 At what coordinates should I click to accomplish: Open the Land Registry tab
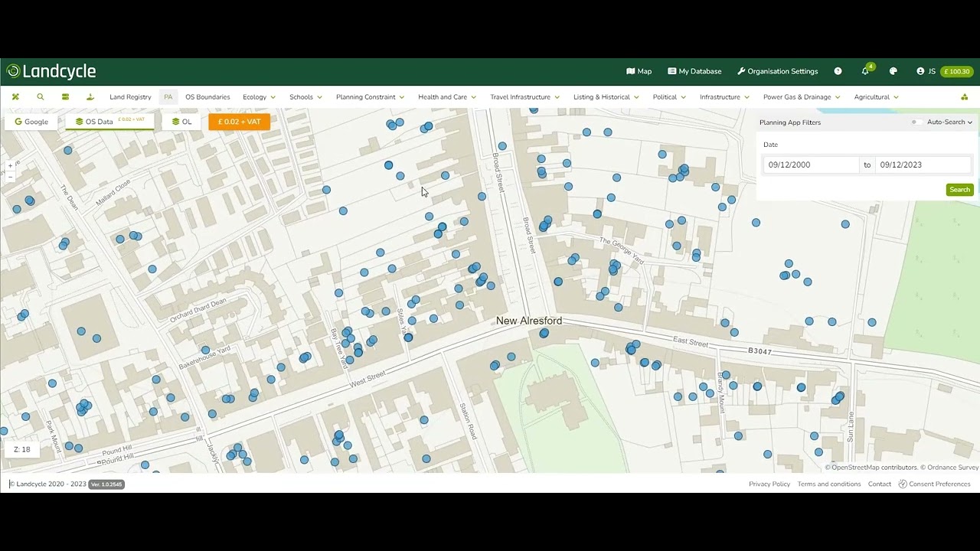coord(130,97)
